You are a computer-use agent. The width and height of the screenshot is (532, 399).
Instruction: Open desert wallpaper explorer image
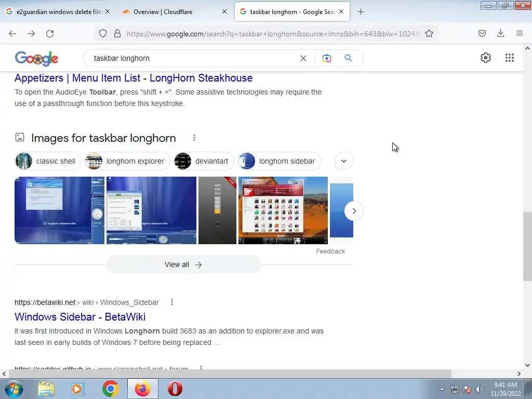283,210
